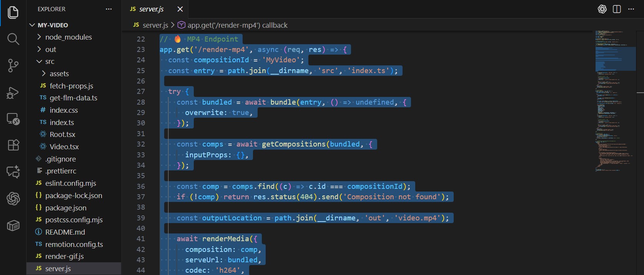Open the Extensions view
This screenshot has width=644, height=275.
click(x=13, y=145)
